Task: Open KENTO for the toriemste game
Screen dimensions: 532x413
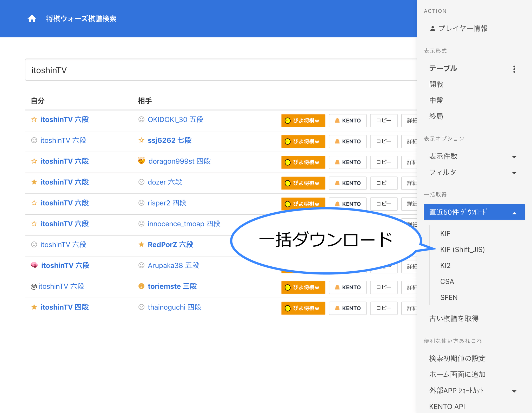Action: click(x=348, y=287)
